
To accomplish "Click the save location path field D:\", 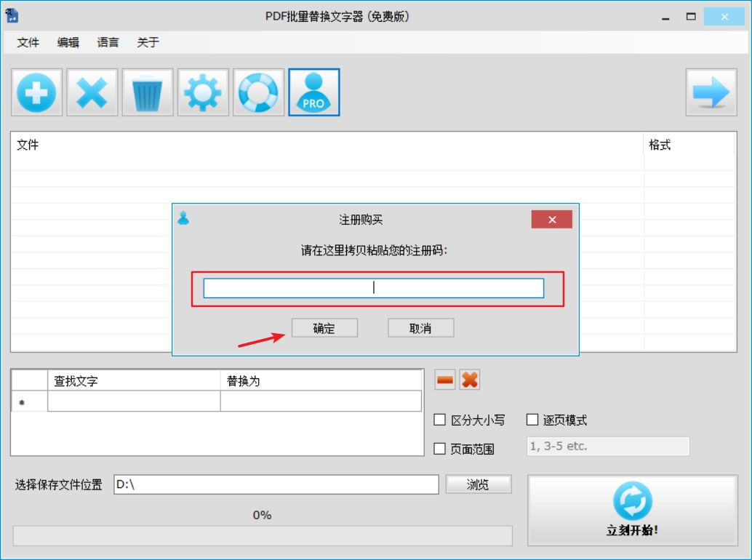I will tap(276, 484).
